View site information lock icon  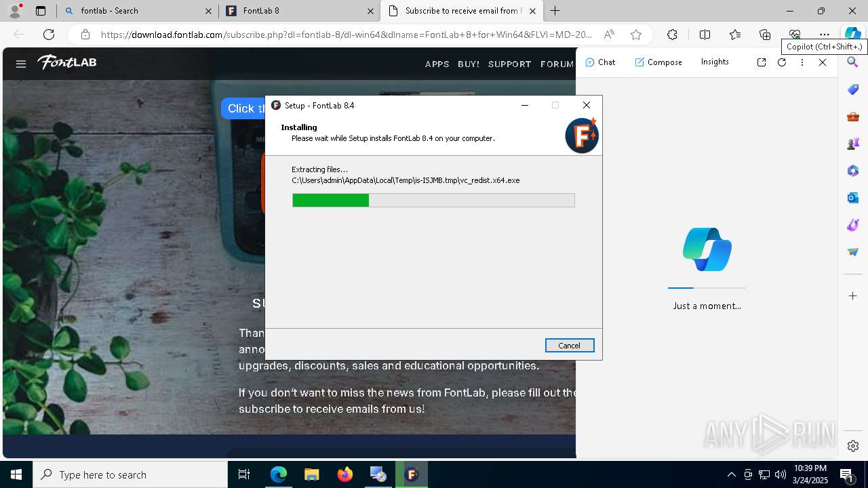pyautogui.click(x=85, y=35)
